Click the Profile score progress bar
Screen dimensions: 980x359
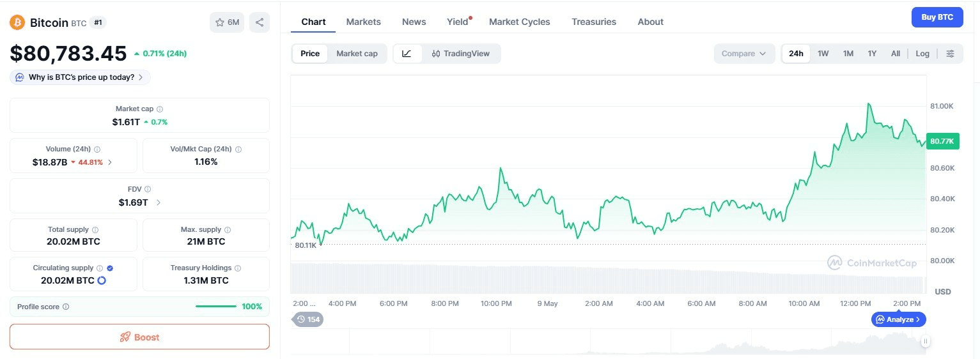point(216,307)
